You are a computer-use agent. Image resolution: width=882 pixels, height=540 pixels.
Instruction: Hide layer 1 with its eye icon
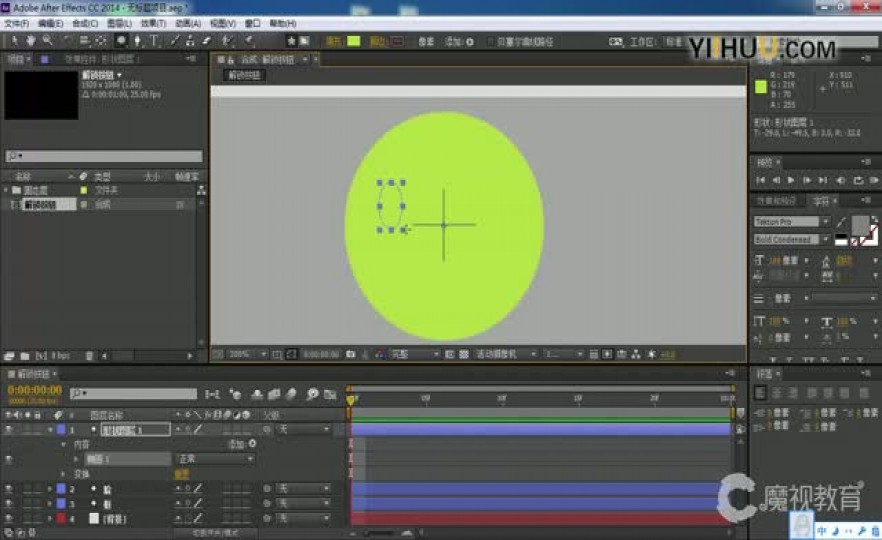pos(8,429)
